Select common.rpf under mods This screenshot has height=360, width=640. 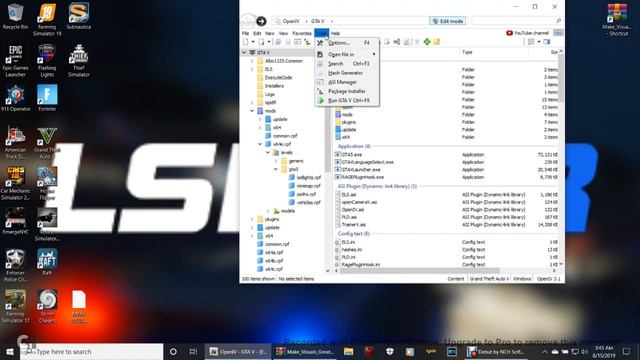click(x=285, y=136)
